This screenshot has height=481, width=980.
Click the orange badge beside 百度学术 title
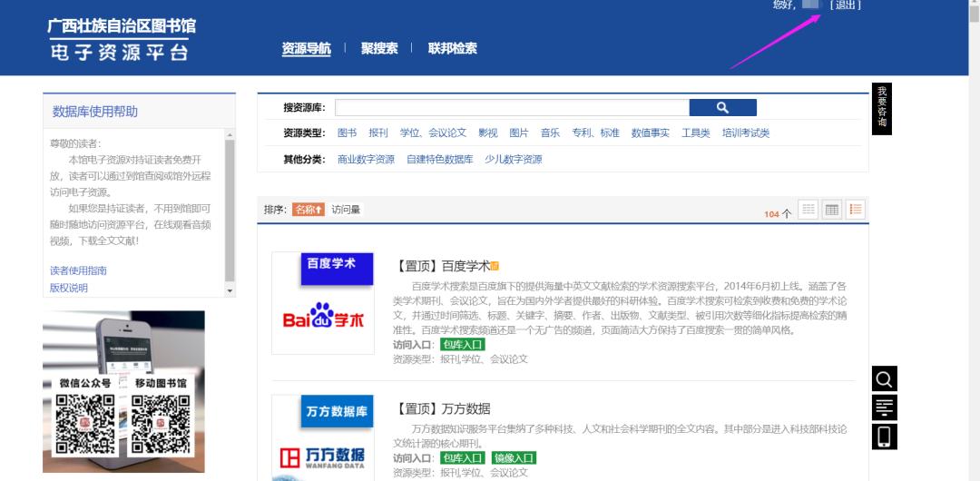(x=495, y=267)
